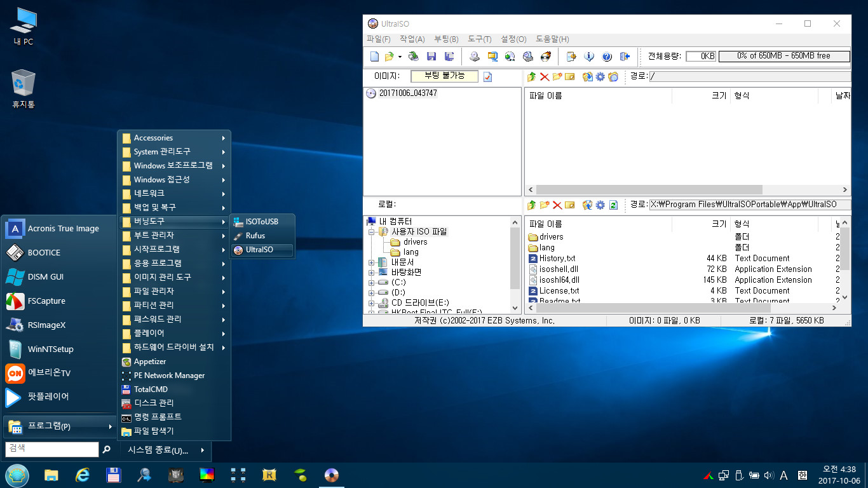This screenshot has width=868, height=488.
Task: Open 팟플레이어 from the start menu
Action: click(58, 397)
